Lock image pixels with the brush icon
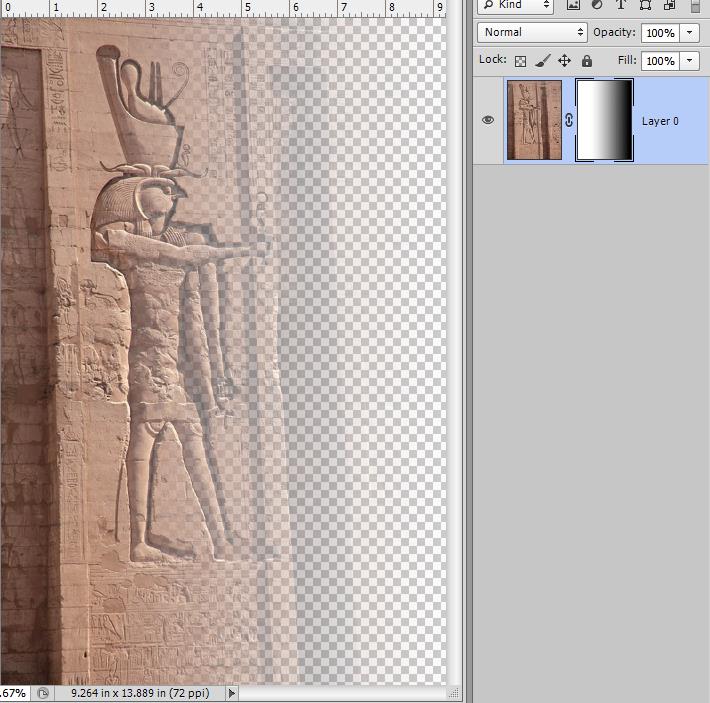The height and width of the screenshot is (703, 710). [542, 61]
